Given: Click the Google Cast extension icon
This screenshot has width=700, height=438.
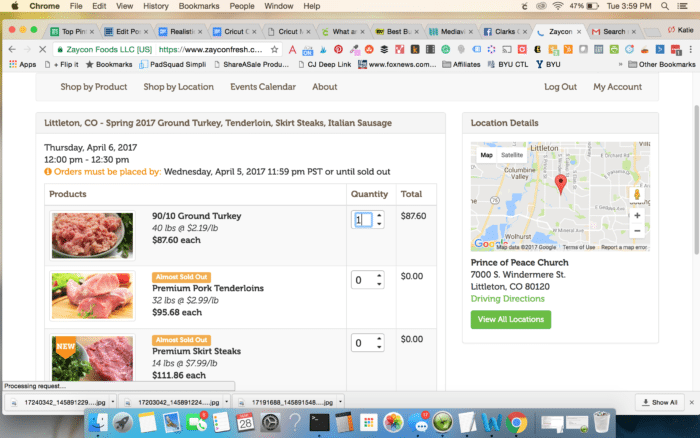Looking at the screenshot, I should click(507, 49).
